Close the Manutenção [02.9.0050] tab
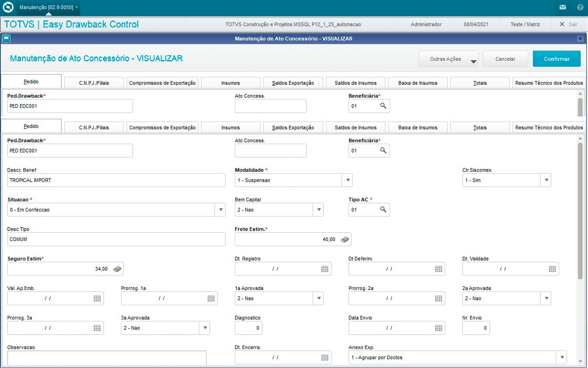The image size is (588, 368). pos(77,7)
